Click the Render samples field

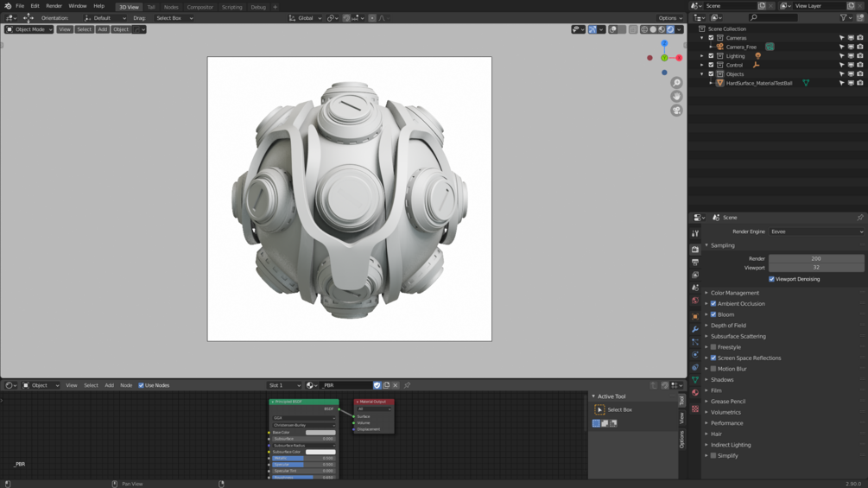[815, 258]
